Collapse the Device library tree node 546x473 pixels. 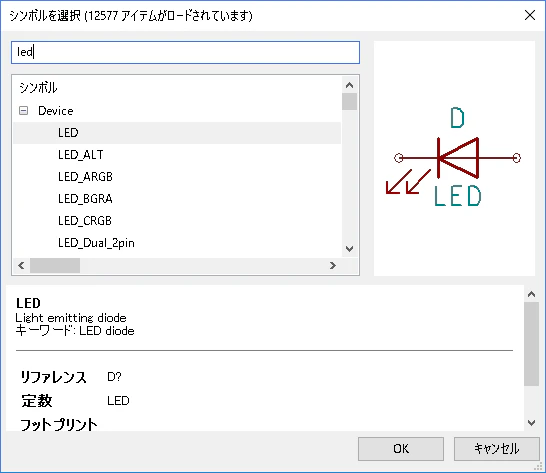pos(23,111)
